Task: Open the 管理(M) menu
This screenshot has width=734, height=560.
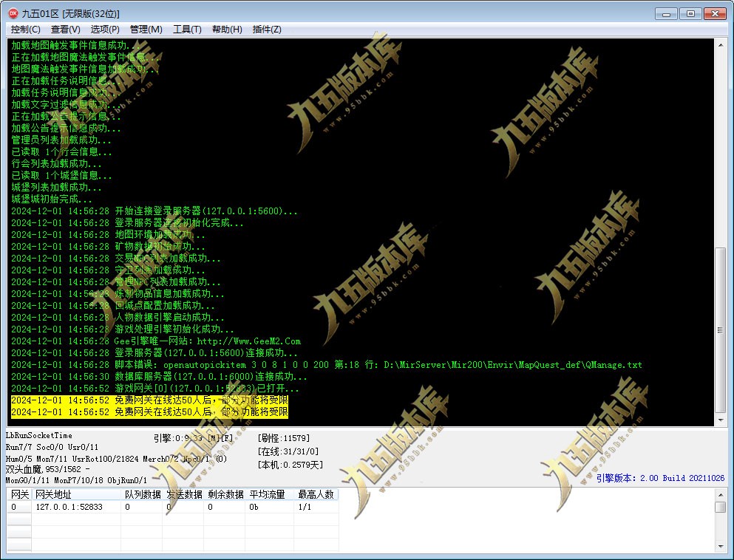Action: [146, 30]
